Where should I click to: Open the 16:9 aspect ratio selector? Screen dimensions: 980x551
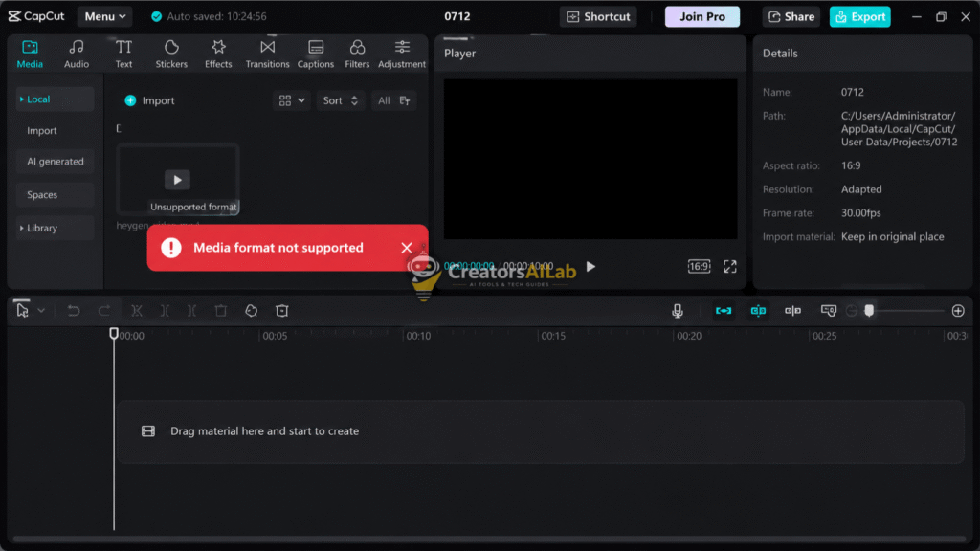699,267
